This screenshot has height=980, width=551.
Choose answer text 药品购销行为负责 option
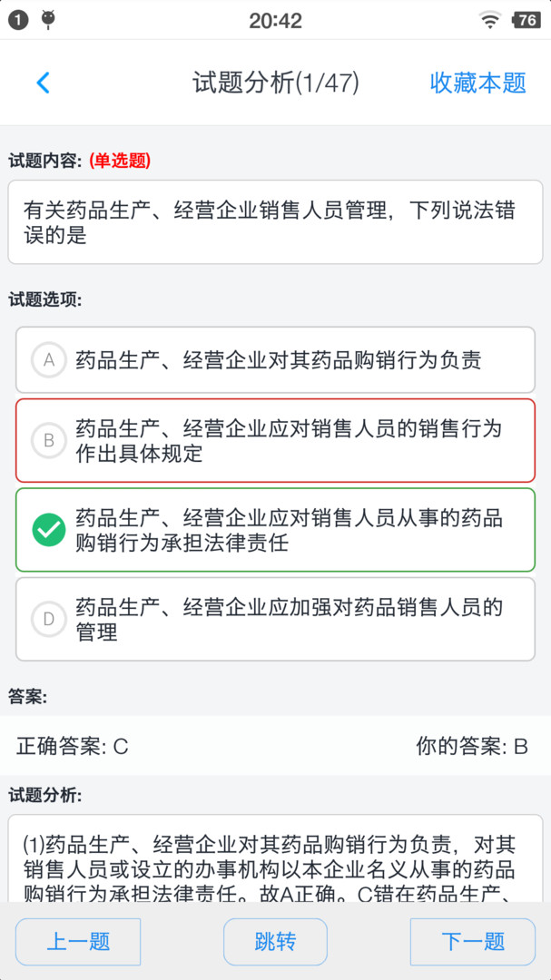tap(278, 360)
